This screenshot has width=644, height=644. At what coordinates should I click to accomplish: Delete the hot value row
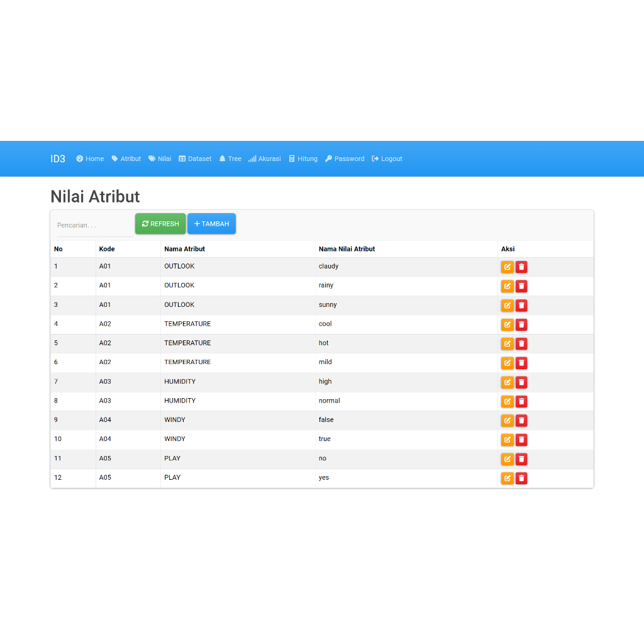tap(521, 343)
